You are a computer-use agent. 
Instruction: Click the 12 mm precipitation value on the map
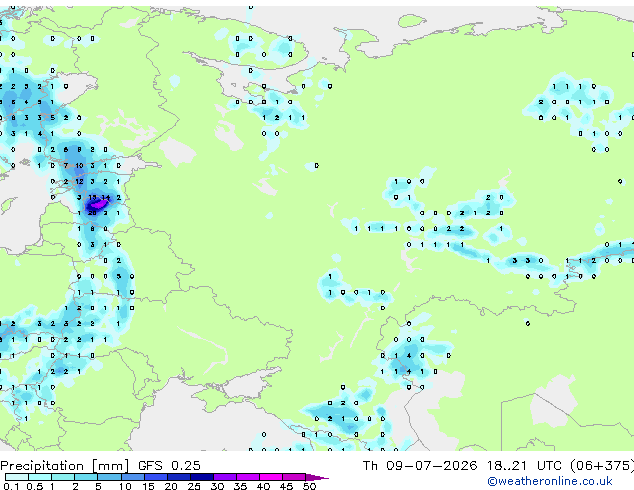[x=79, y=182]
